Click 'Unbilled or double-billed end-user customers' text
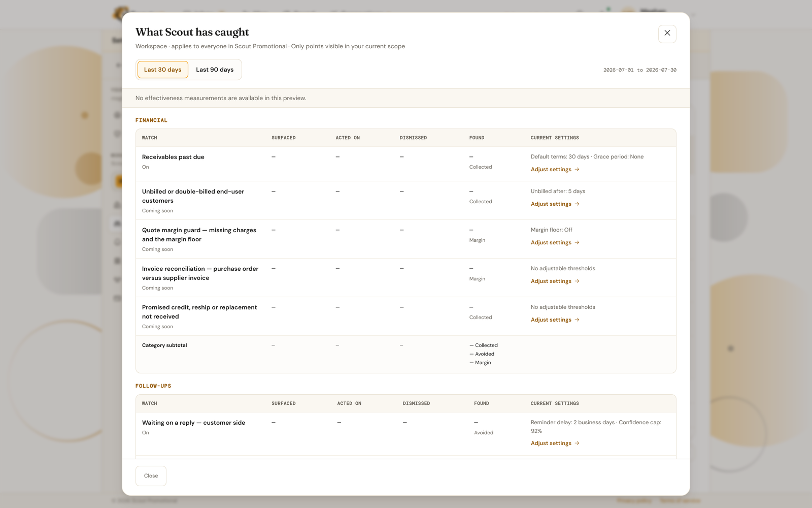This screenshot has height=508, width=812. [193, 196]
